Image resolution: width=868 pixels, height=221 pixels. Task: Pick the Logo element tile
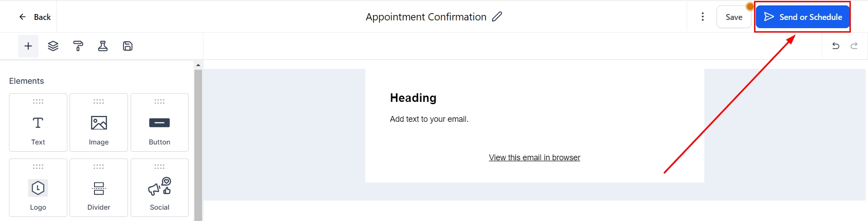(x=38, y=187)
